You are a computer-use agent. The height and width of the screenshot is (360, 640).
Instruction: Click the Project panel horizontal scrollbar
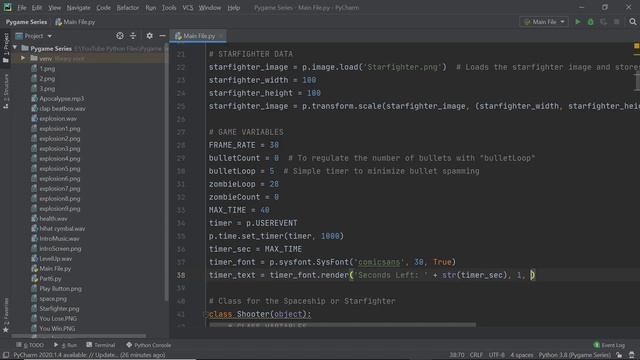pos(78,336)
